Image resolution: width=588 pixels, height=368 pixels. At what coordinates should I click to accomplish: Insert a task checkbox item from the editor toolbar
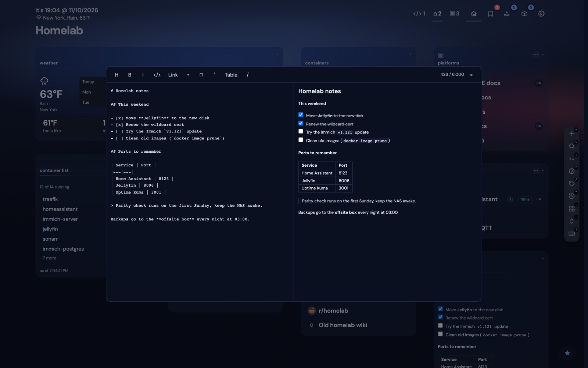[201, 75]
